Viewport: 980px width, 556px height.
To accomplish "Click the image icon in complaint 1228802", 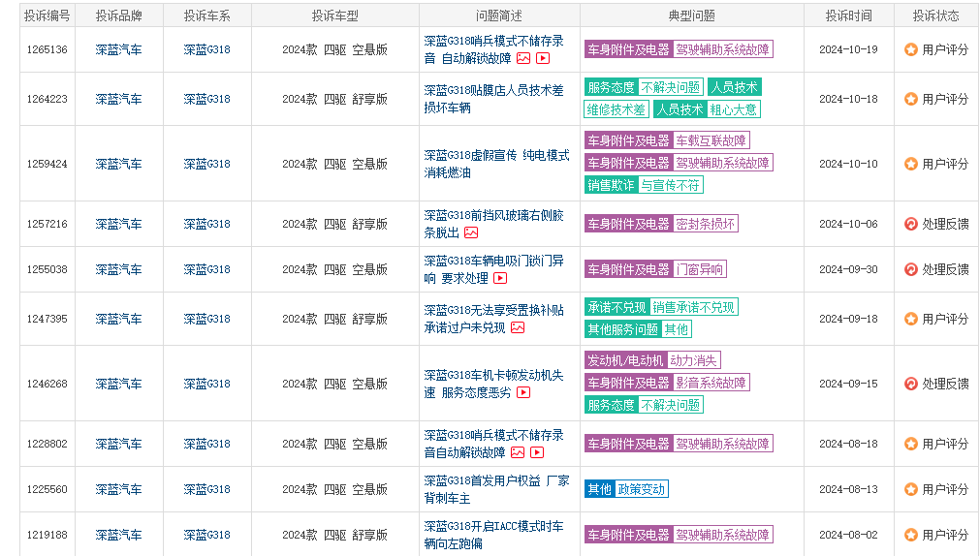I will click(518, 452).
